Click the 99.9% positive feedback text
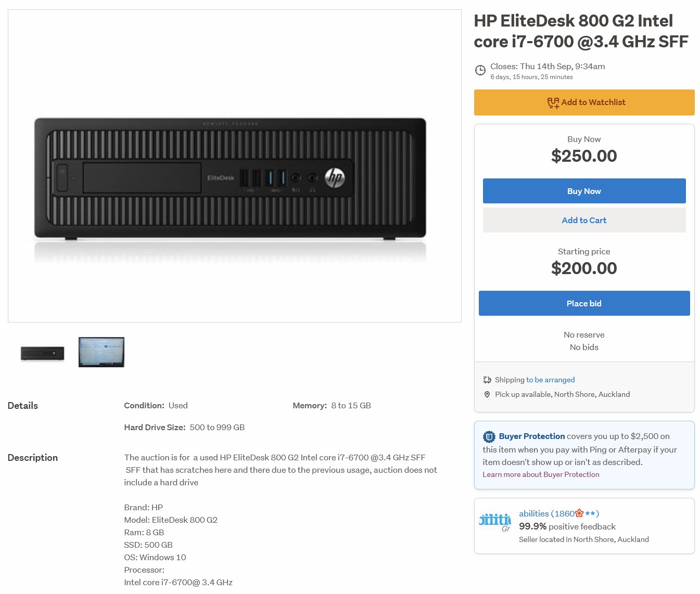 [x=567, y=526]
